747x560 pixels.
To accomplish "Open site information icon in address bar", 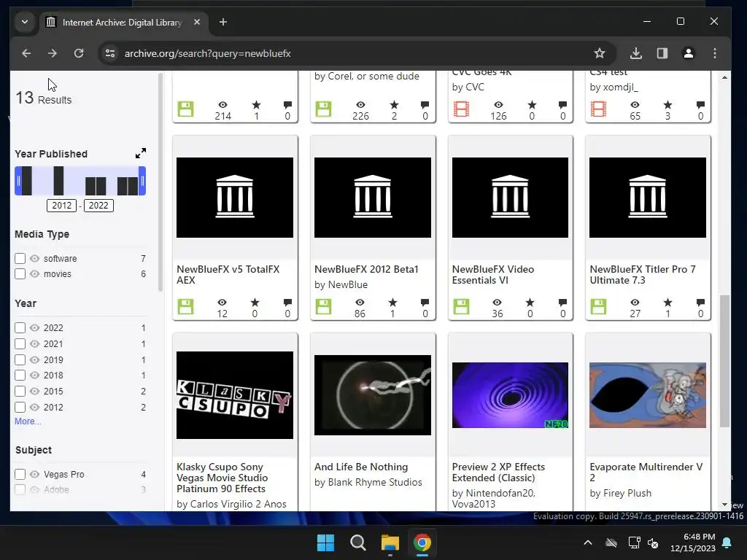I will [110, 53].
